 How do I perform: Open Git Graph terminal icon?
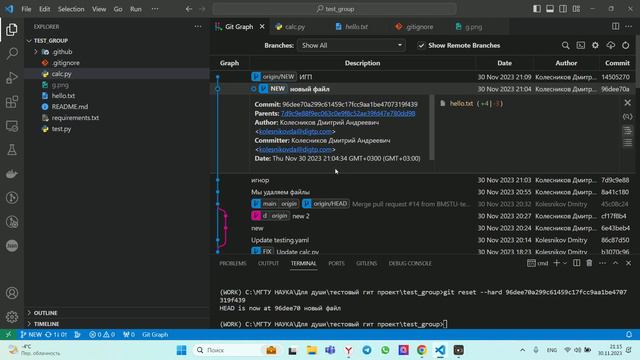tap(580, 45)
